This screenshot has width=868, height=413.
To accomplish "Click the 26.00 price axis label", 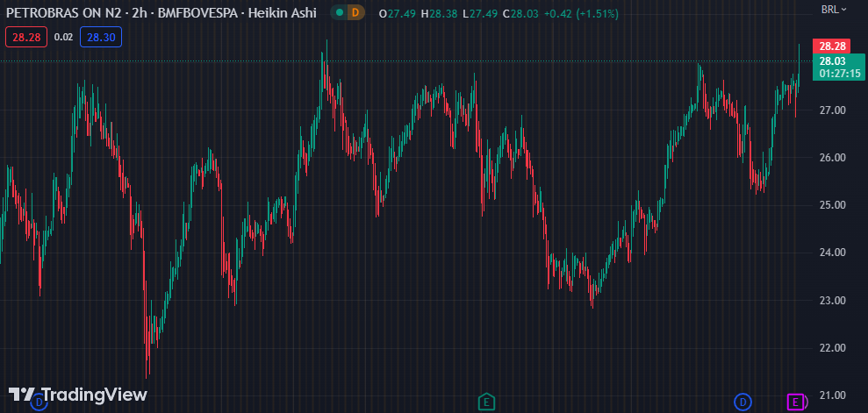I will click(832, 158).
